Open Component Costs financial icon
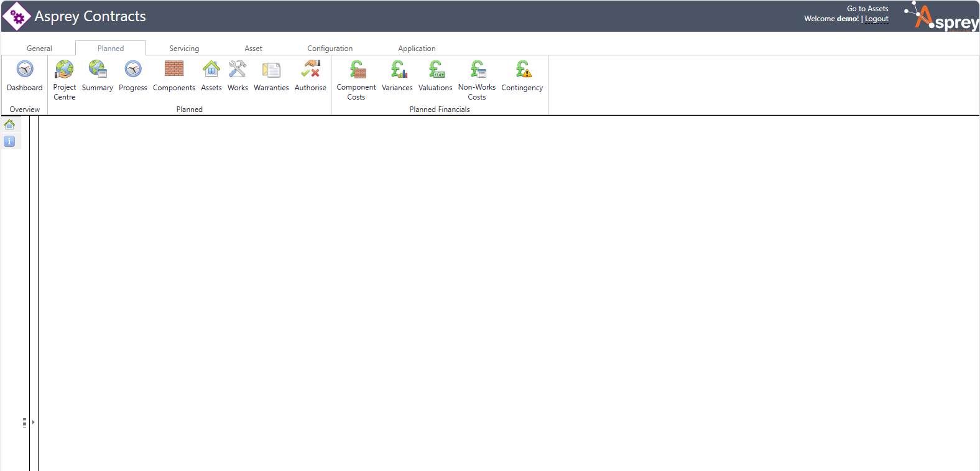 click(356, 70)
